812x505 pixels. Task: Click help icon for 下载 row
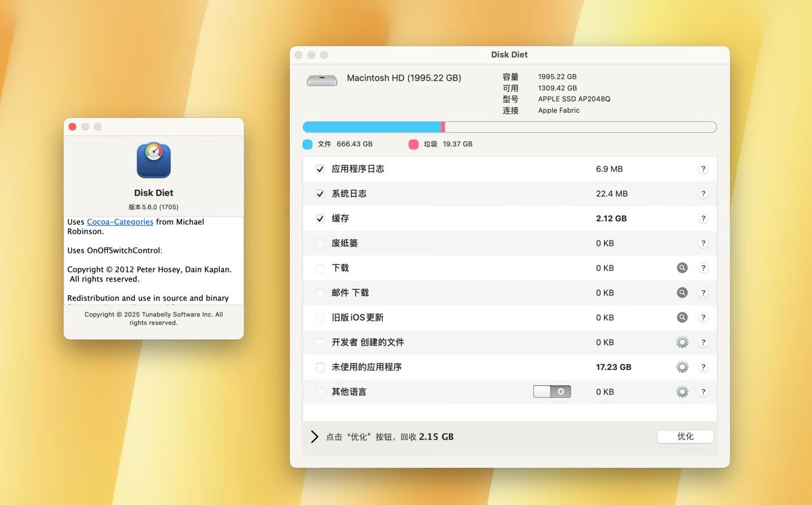coord(703,269)
